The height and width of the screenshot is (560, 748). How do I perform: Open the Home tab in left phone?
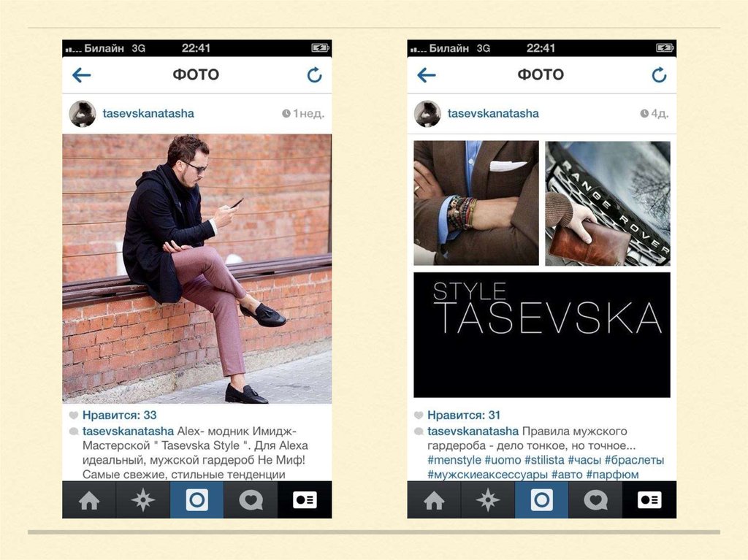click(x=89, y=500)
